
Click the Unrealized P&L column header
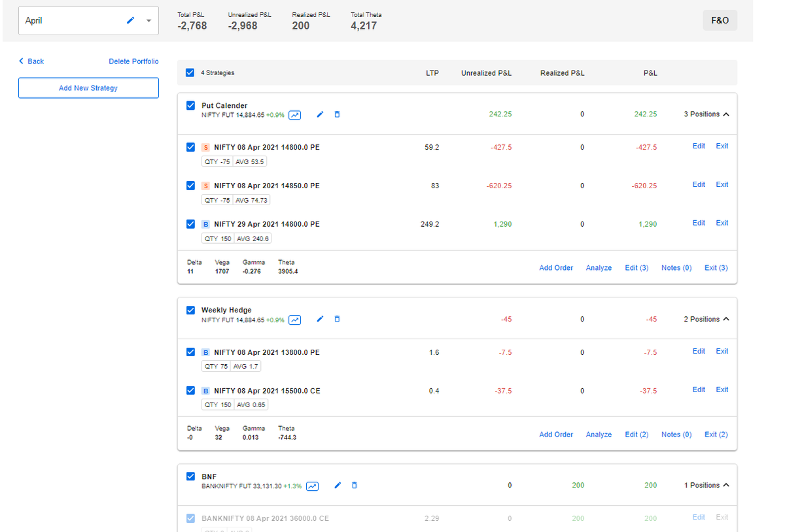tap(486, 73)
